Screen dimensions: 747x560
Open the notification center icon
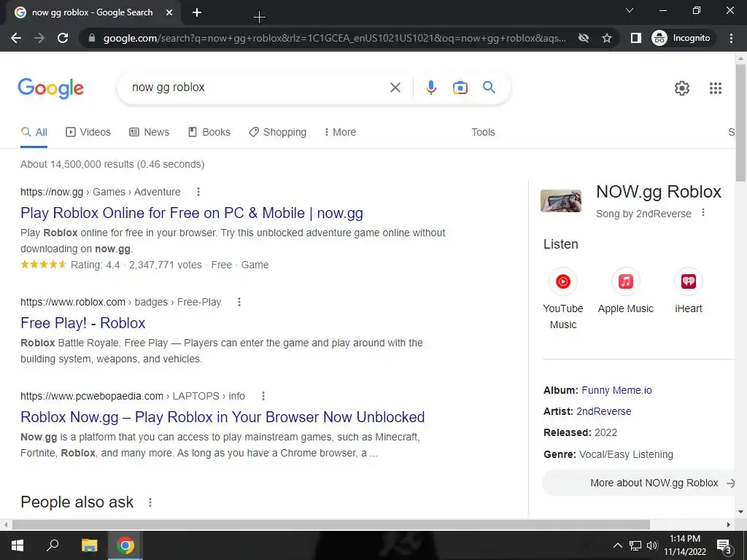pyautogui.click(x=724, y=546)
